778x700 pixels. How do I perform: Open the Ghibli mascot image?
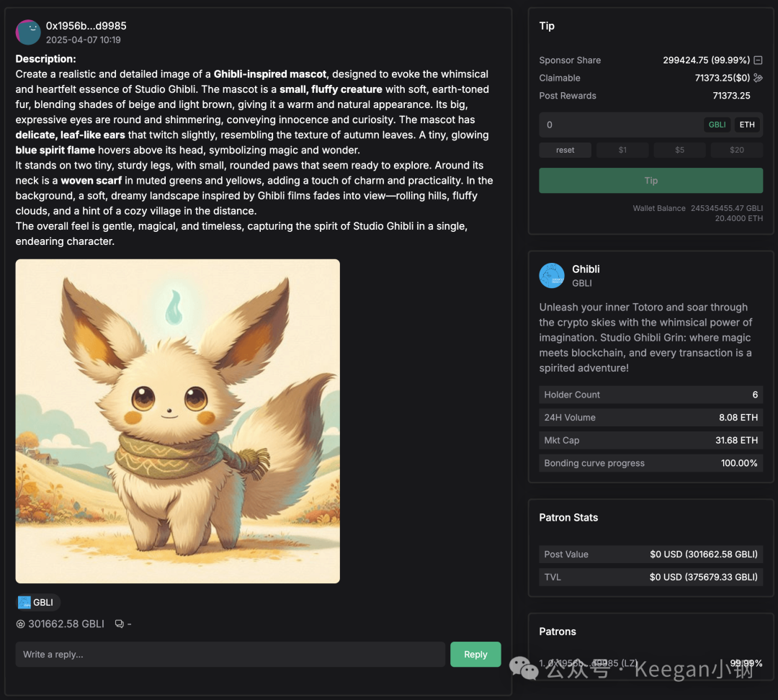point(178,421)
